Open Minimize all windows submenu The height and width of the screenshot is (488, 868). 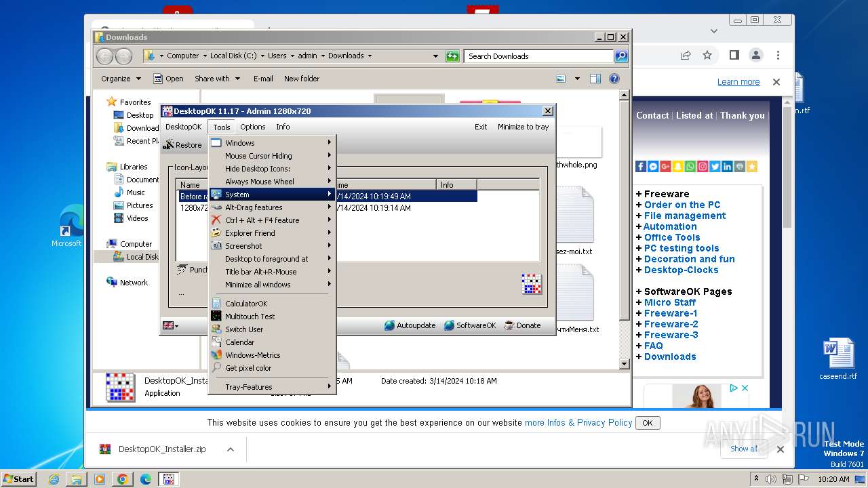273,285
